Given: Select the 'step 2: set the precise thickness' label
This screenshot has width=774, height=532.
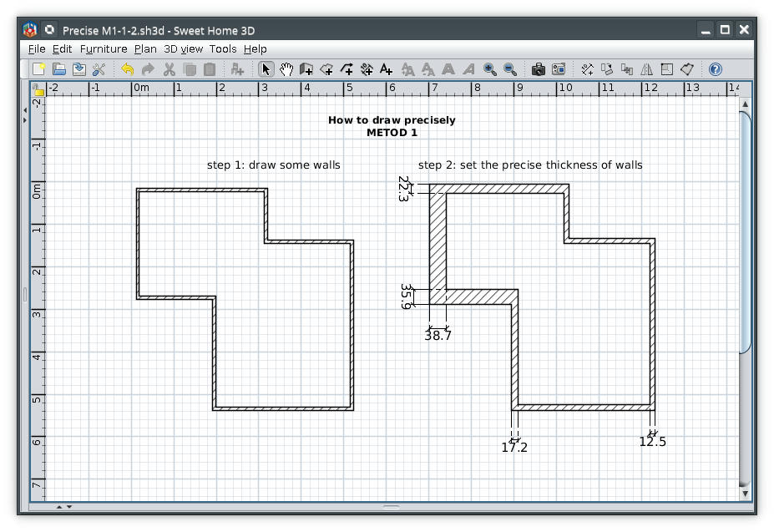Looking at the screenshot, I should [x=530, y=165].
